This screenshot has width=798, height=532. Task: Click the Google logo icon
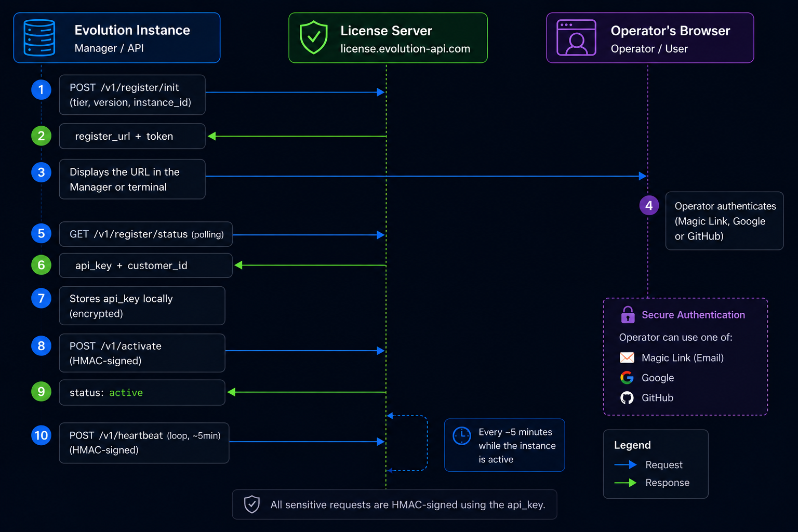pos(627,378)
